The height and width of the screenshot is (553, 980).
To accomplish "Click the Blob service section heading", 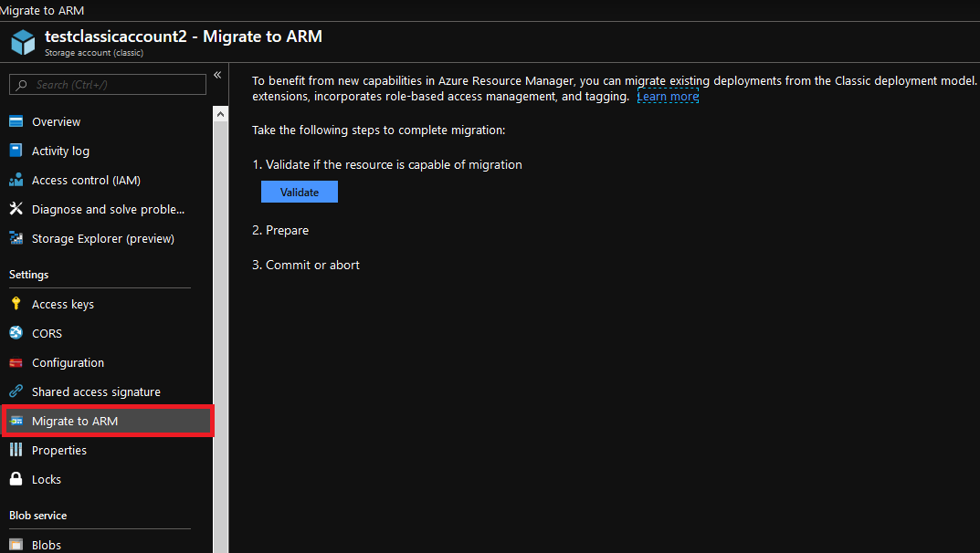I will tap(38, 516).
